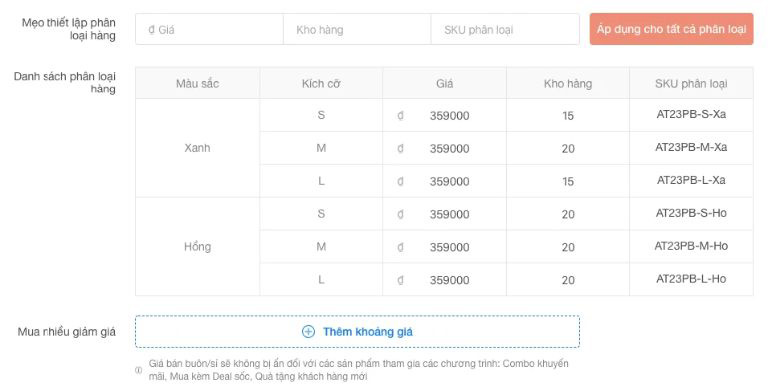Focus the bulk Kho hàng input field
The height and width of the screenshot is (391, 768).
(x=357, y=29)
